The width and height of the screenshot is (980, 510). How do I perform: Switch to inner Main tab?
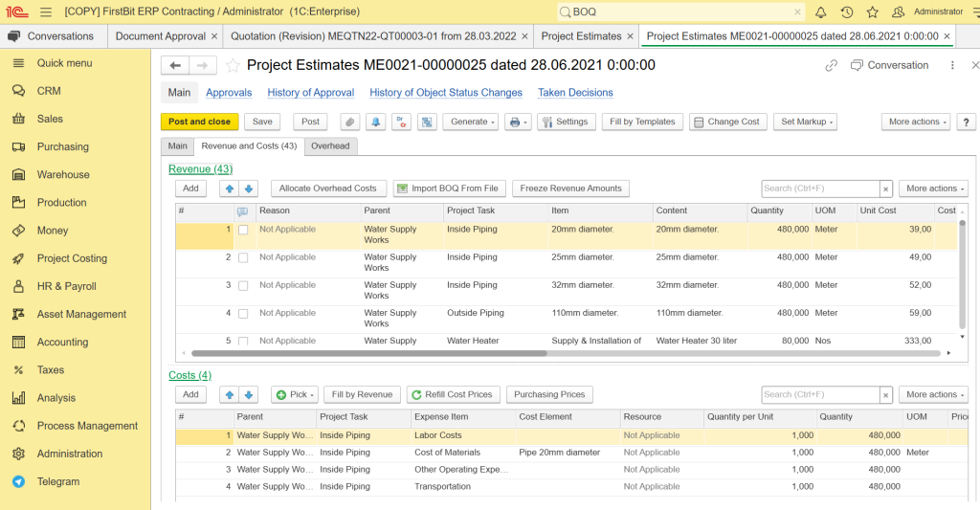click(177, 145)
